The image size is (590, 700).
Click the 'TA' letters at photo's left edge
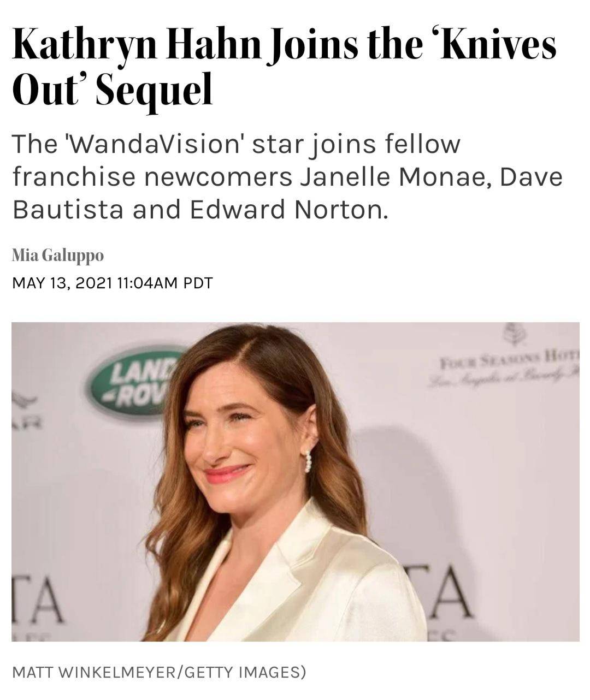coord(38,599)
